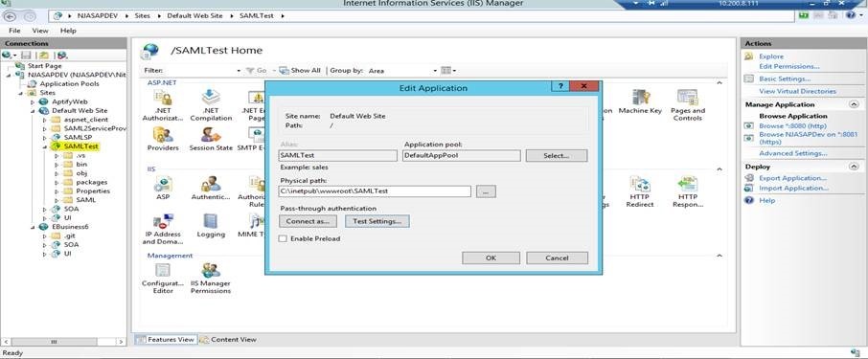The width and height of the screenshot is (868, 359).
Task: Collapse the EBusiness6 site node
Action: (33, 227)
